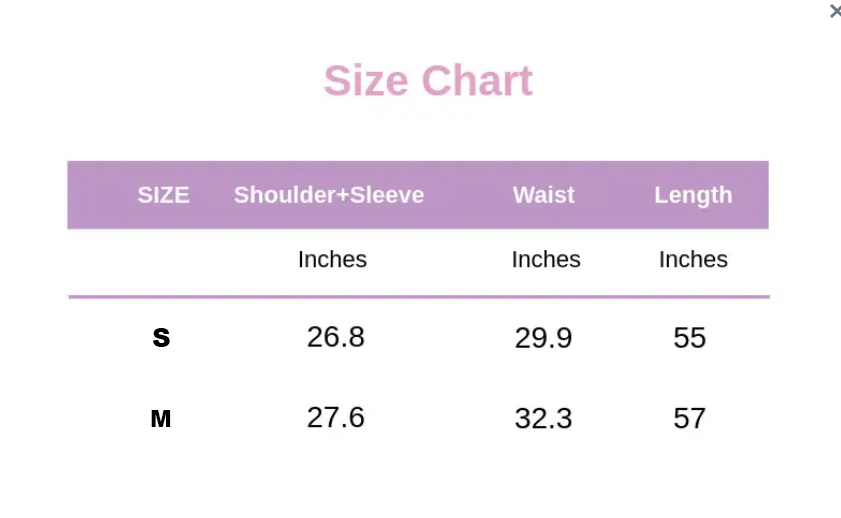Click the Length column header
The height and width of the screenshot is (518, 841).
pyautogui.click(x=693, y=195)
